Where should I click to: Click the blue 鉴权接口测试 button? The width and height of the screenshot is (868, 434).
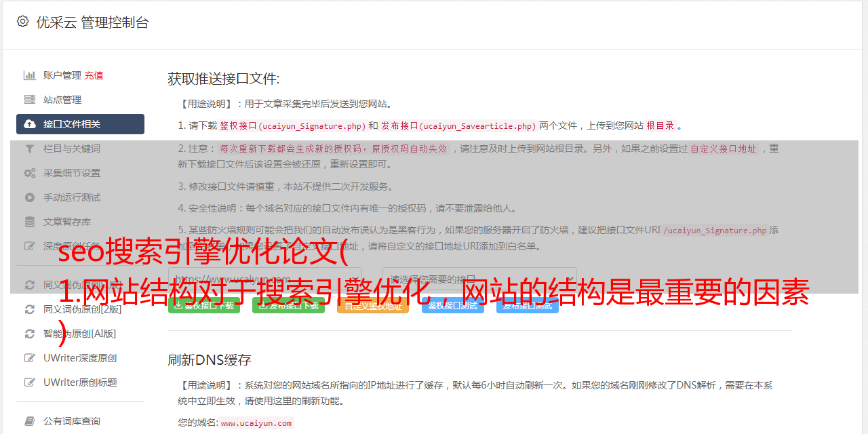[x=453, y=305]
